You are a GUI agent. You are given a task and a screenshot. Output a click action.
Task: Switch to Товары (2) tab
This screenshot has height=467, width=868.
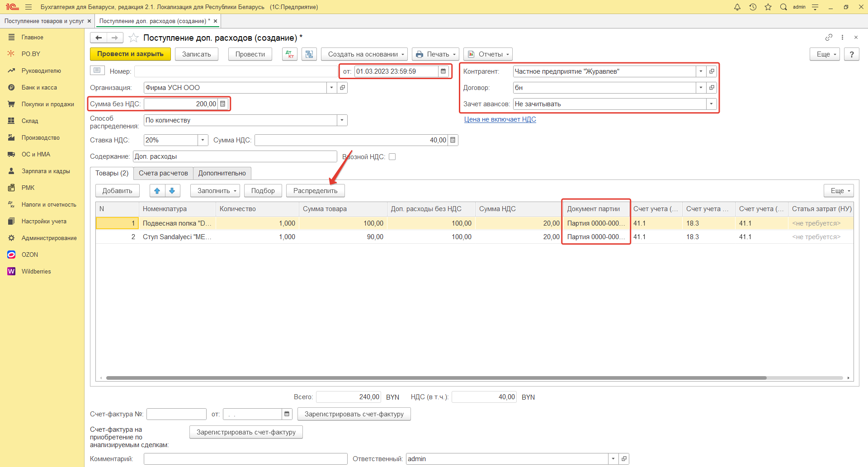pyautogui.click(x=112, y=173)
